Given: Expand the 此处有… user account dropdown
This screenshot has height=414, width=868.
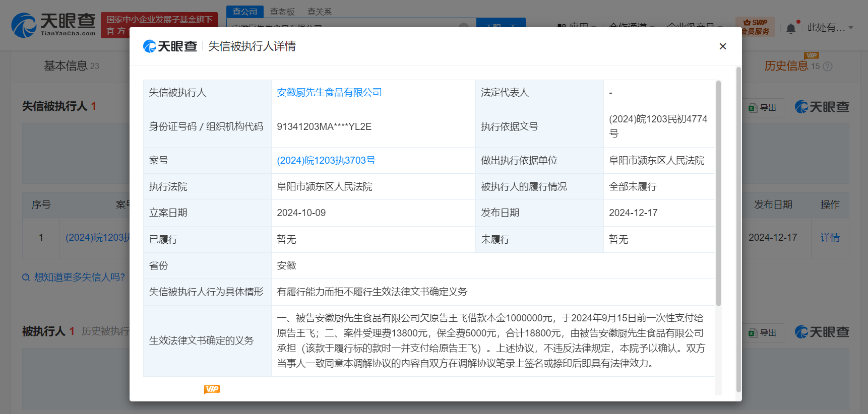Looking at the screenshot, I should click(830, 28).
